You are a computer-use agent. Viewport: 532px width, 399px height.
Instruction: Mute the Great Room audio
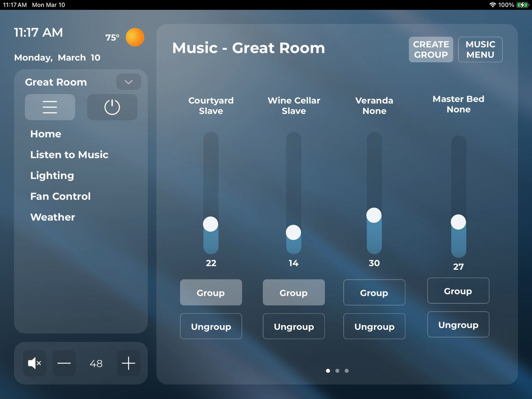click(x=34, y=363)
